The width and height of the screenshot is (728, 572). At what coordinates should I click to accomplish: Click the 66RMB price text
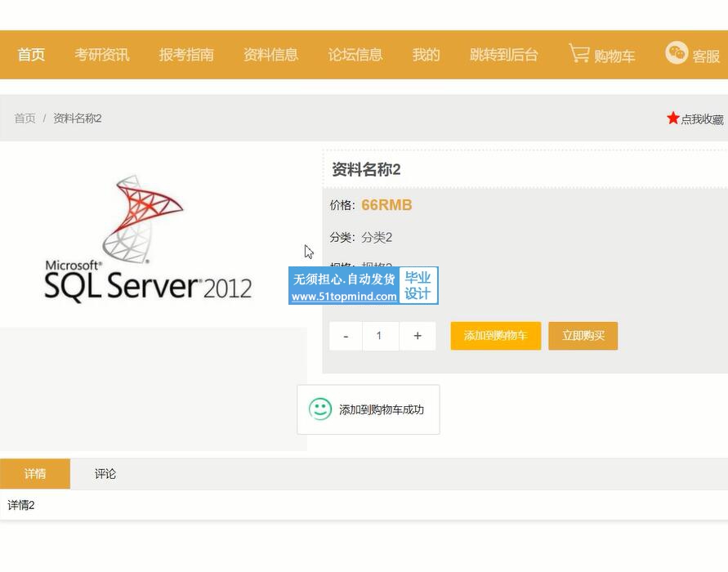click(x=386, y=205)
